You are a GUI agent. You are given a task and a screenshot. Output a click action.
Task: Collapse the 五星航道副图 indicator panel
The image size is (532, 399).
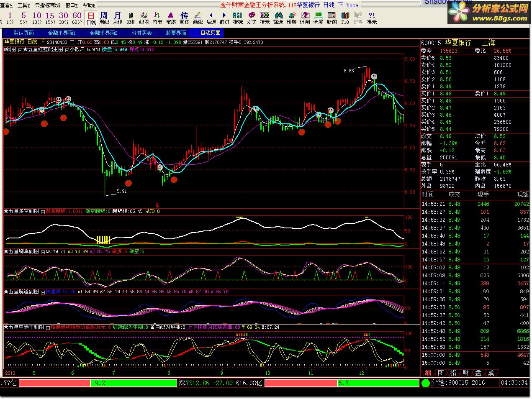[x=42, y=292]
